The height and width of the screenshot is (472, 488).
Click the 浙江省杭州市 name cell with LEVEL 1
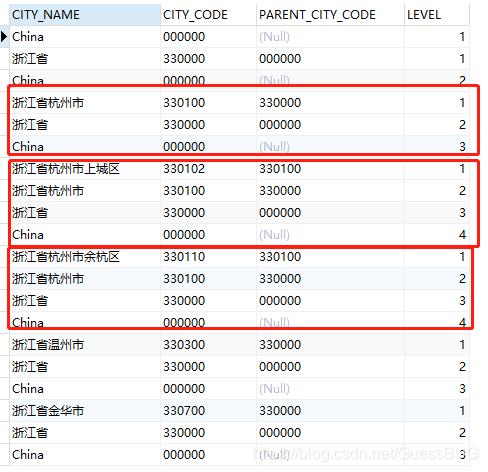pos(85,103)
